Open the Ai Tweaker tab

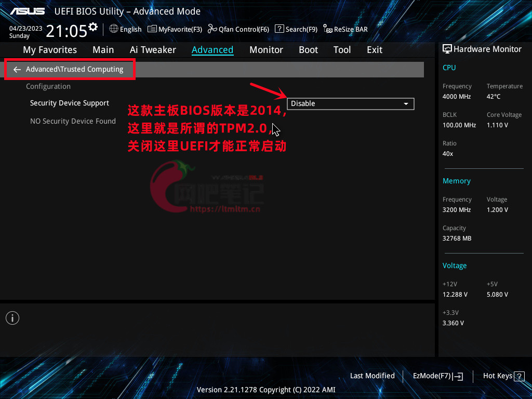[153, 50]
